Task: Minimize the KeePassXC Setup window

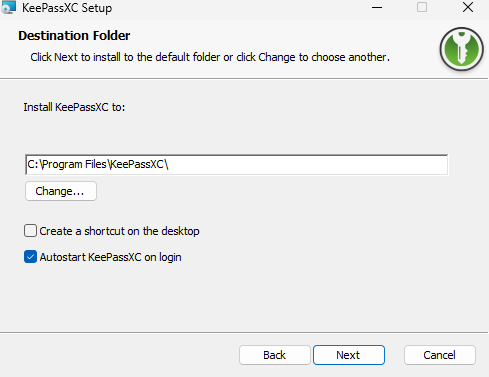Action: 377,7
